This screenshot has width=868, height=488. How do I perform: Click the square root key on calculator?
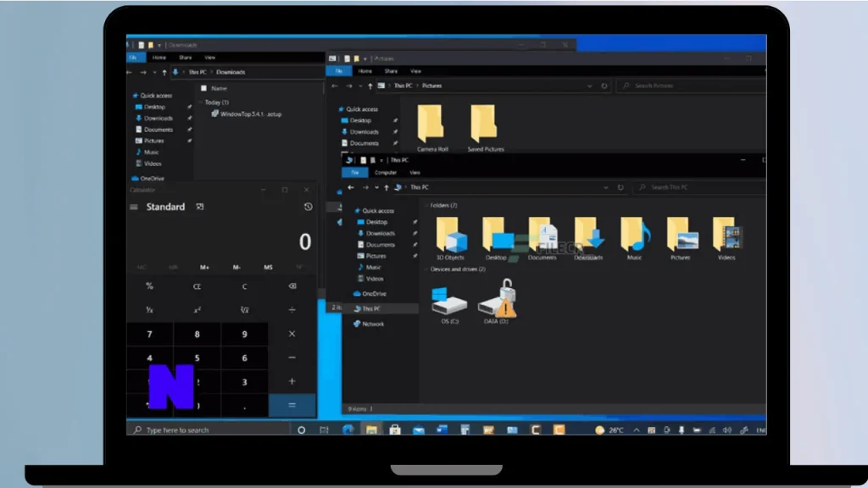(x=244, y=310)
